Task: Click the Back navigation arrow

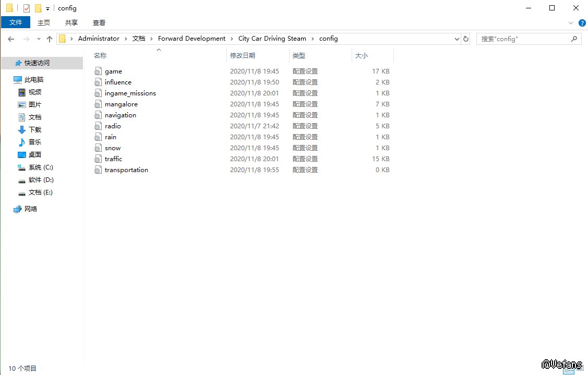Action: pyautogui.click(x=11, y=39)
